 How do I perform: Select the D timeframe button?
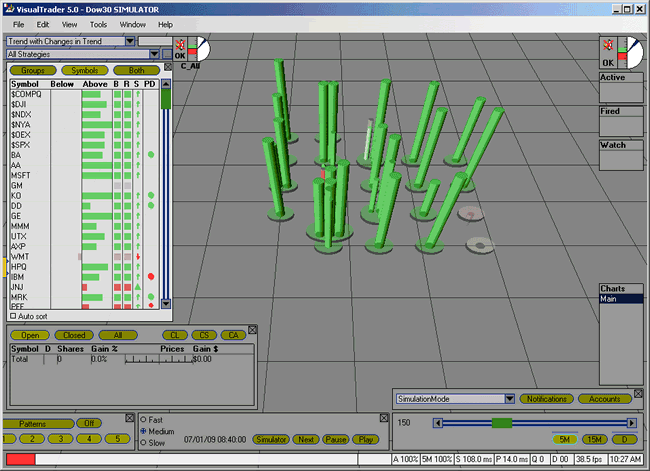coord(624,439)
